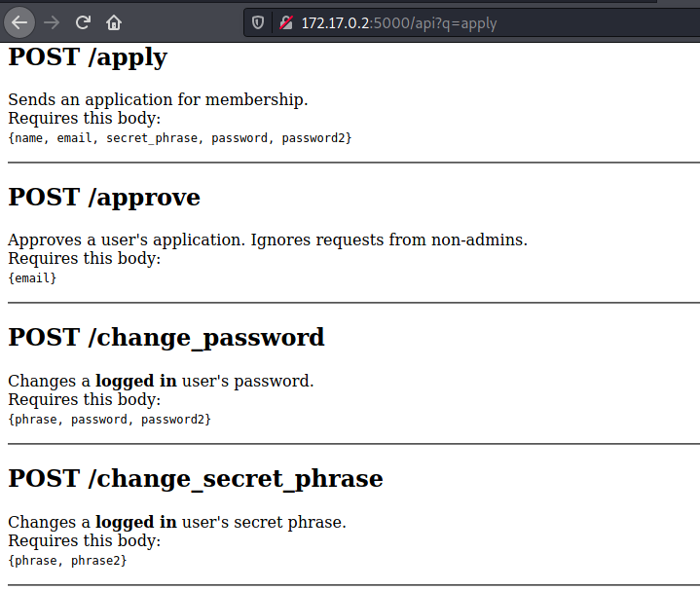
Task: Click bold 'logged in' under change_password
Action: 136,381
